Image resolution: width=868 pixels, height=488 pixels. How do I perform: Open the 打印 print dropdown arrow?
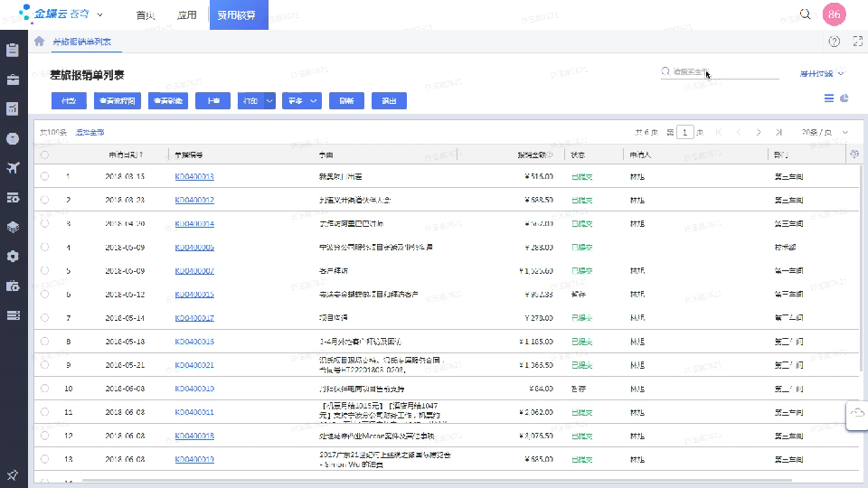[269, 100]
